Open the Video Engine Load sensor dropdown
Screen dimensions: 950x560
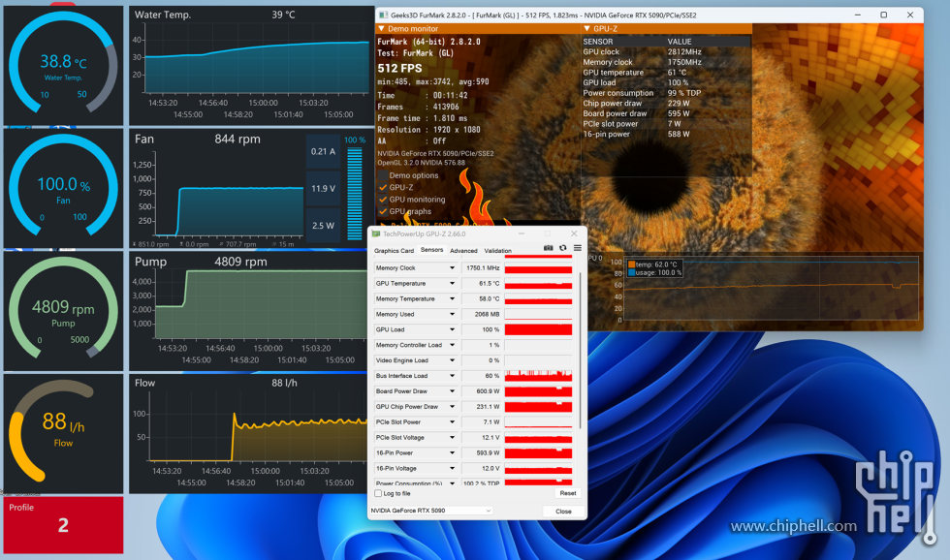452,360
